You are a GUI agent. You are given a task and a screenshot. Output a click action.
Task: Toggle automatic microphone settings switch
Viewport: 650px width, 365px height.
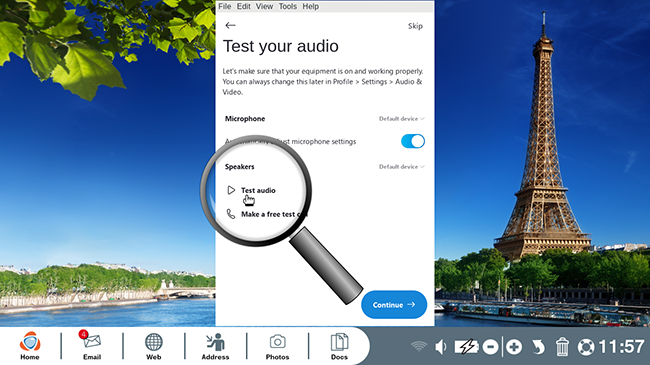(413, 141)
